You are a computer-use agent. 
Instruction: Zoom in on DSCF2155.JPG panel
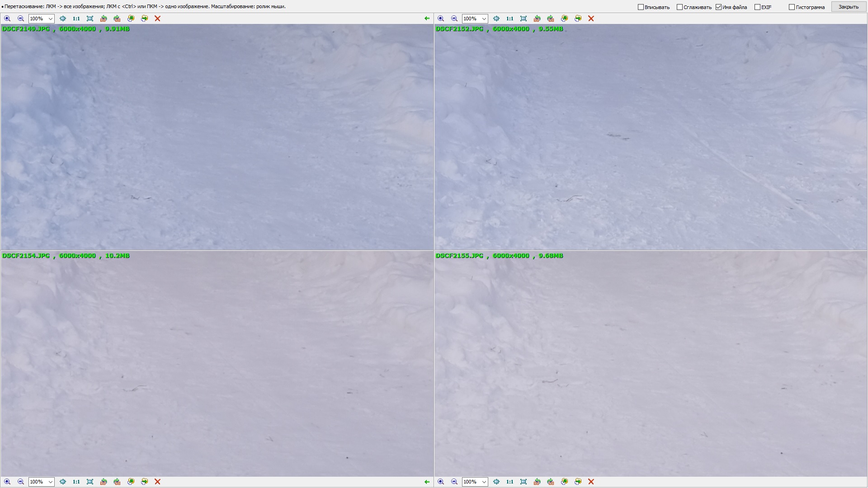click(x=441, y=482)
